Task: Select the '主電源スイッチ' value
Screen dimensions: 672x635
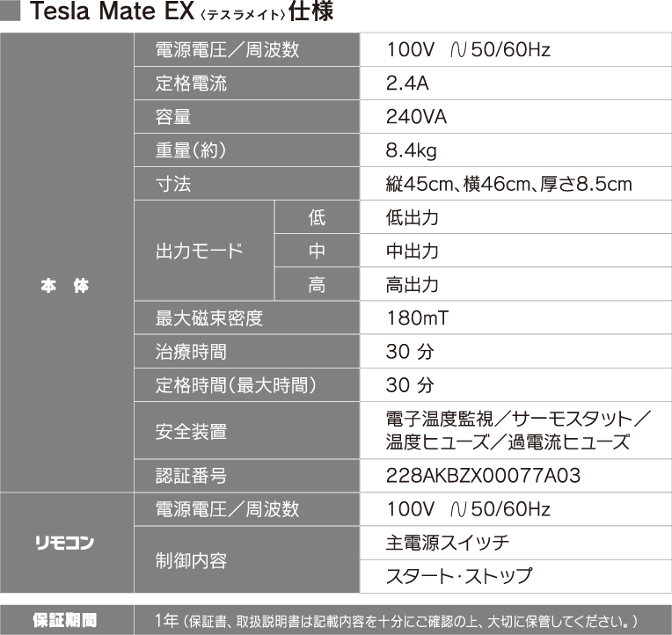Action: (x=448, y=543)
